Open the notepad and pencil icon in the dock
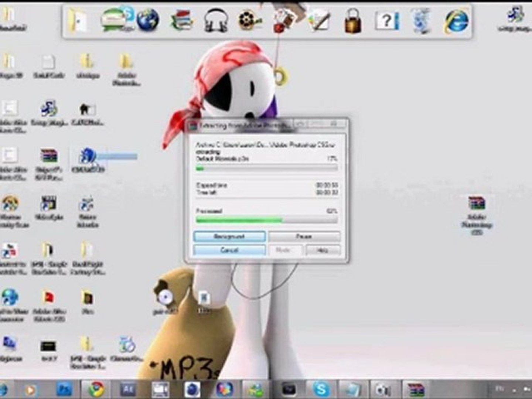Image resolution: width=532 pixels, height=399 pixels. tap(318, 20)
